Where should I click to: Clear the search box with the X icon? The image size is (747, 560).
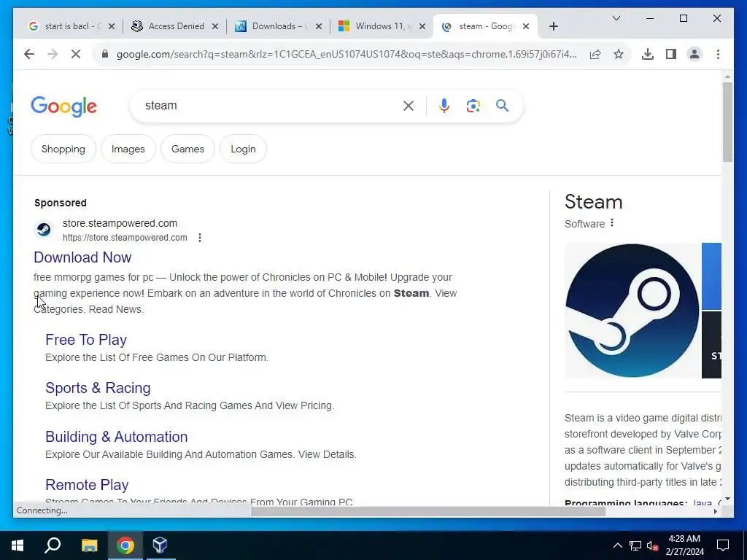(409, 106)
